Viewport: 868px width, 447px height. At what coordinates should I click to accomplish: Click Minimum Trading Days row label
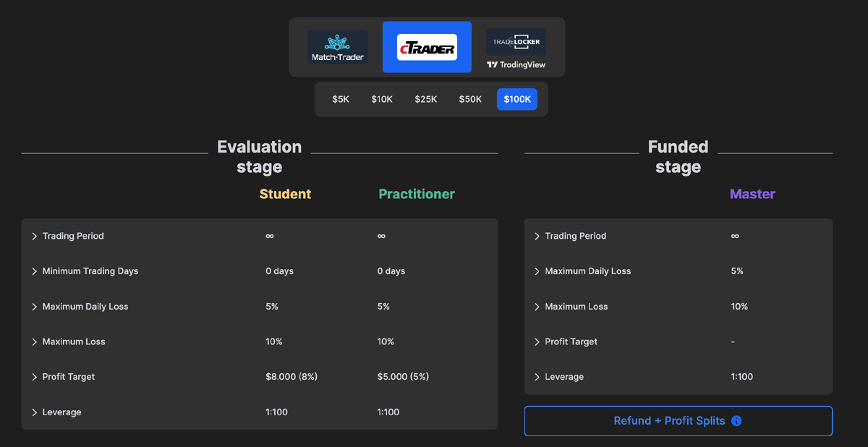[90, 271]
